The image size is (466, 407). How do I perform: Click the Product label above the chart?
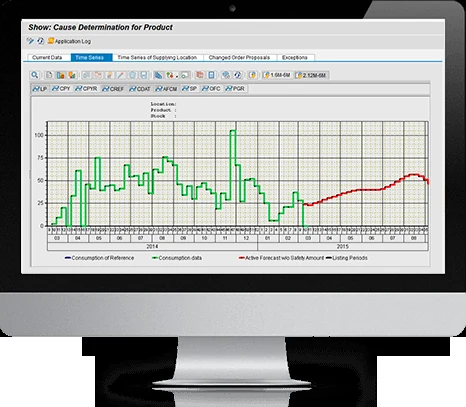point(161,110)
